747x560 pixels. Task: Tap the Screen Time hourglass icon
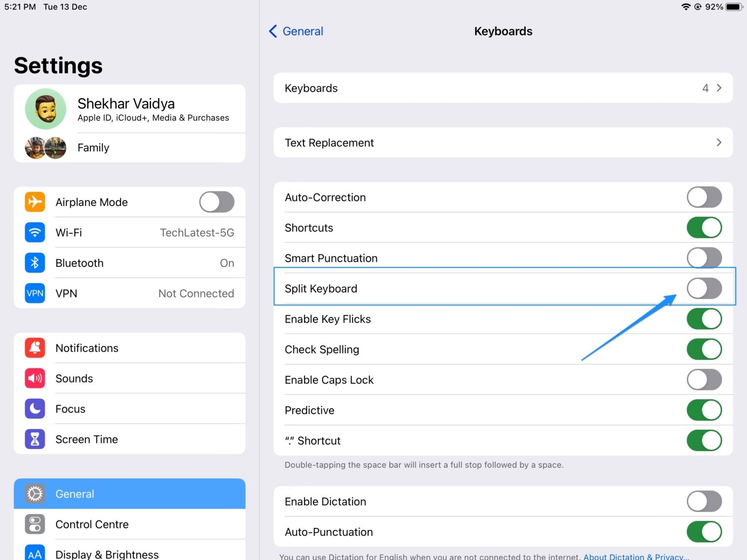35,439
